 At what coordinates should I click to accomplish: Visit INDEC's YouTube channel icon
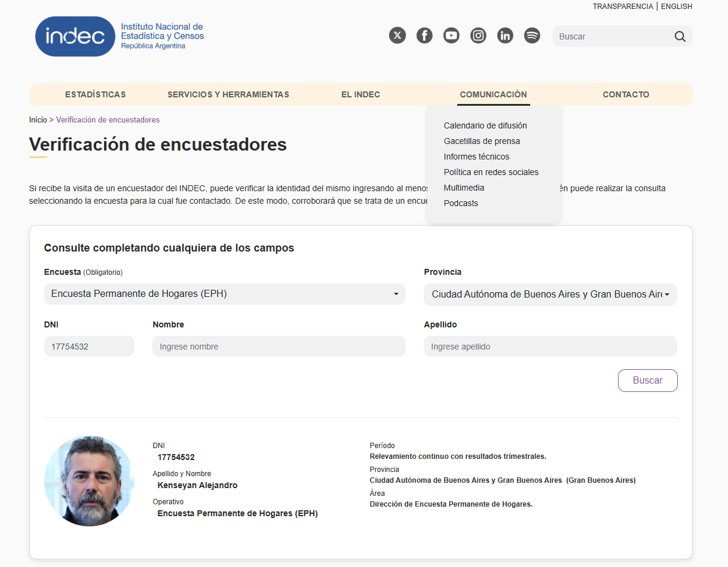tap(451, 35)
